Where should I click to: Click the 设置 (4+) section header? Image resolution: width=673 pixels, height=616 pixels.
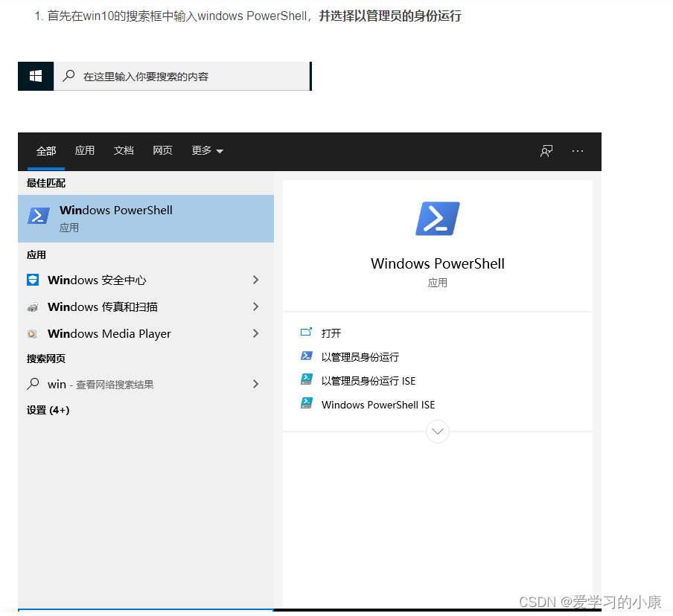pos(48,411)
